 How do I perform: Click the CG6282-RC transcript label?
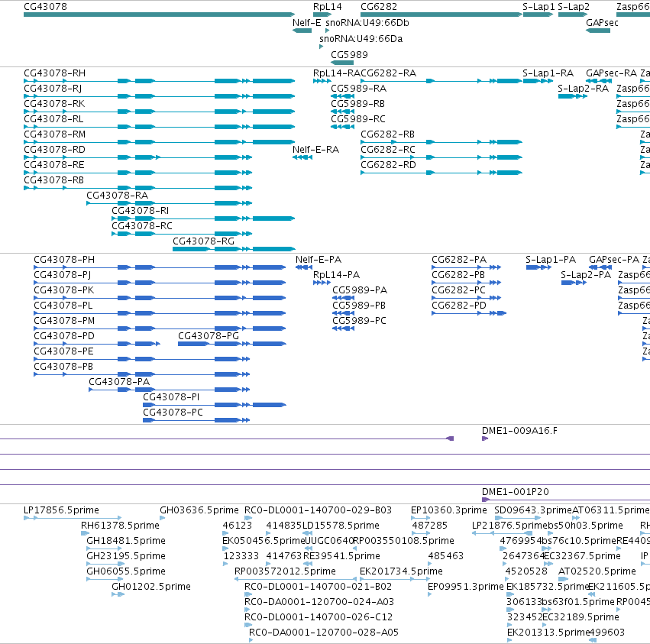tap(388, 149)
